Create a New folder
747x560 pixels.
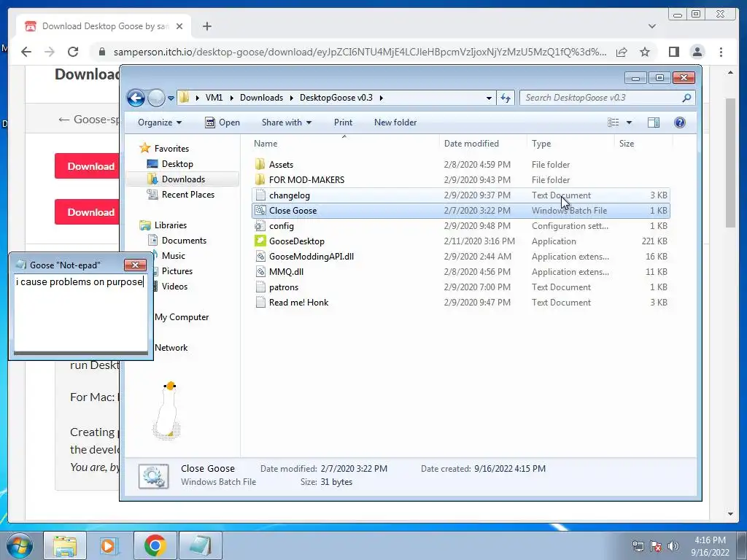(x=395, y=122)
